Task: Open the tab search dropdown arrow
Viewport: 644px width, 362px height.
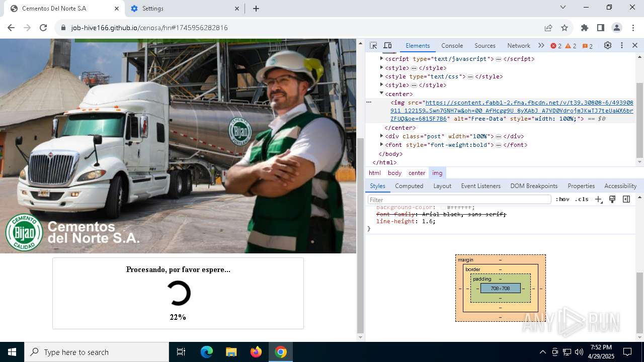Action: [563, 8]
